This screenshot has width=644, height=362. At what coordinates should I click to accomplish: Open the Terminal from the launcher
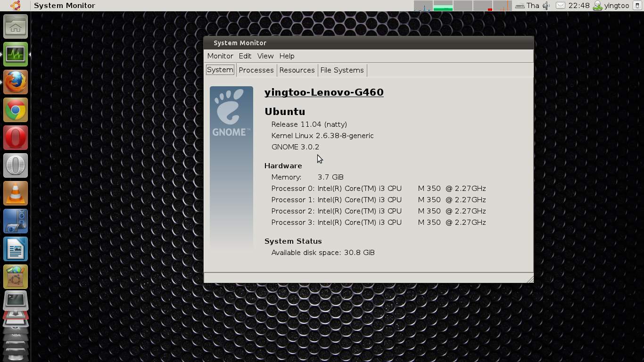(x=16, y=300)
